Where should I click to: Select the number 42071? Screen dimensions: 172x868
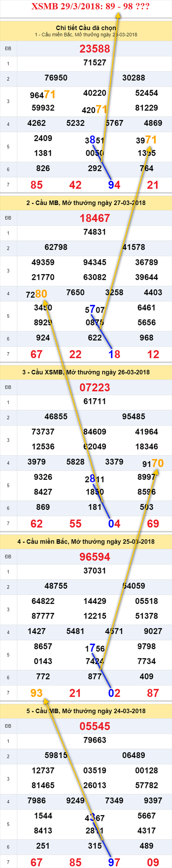click(x=95, y=109)
